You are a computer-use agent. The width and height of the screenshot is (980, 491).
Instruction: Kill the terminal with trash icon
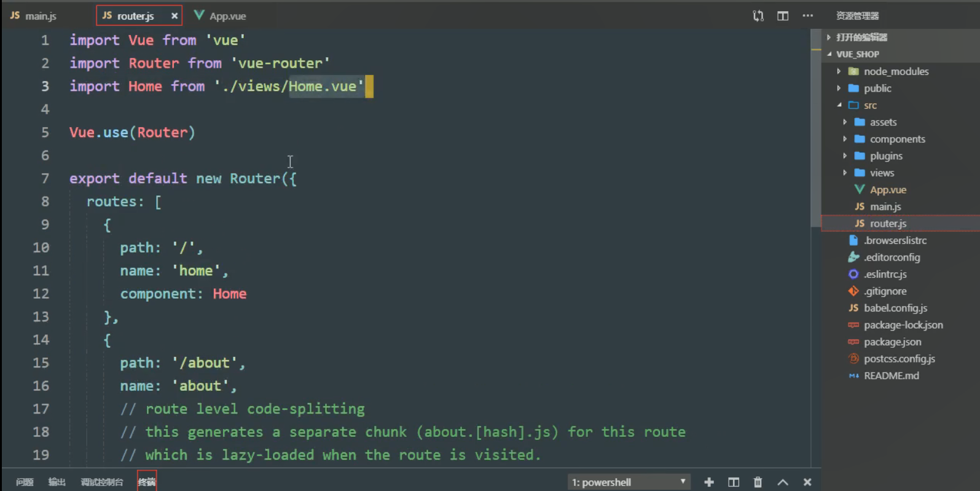pyautogui.click(x=758, y=482)
